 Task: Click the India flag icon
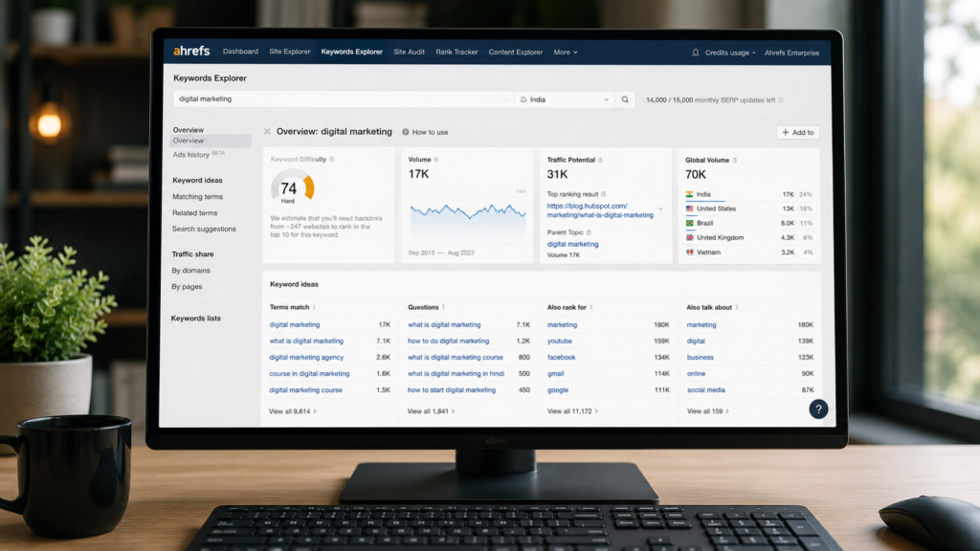click(x=689, y=194)
